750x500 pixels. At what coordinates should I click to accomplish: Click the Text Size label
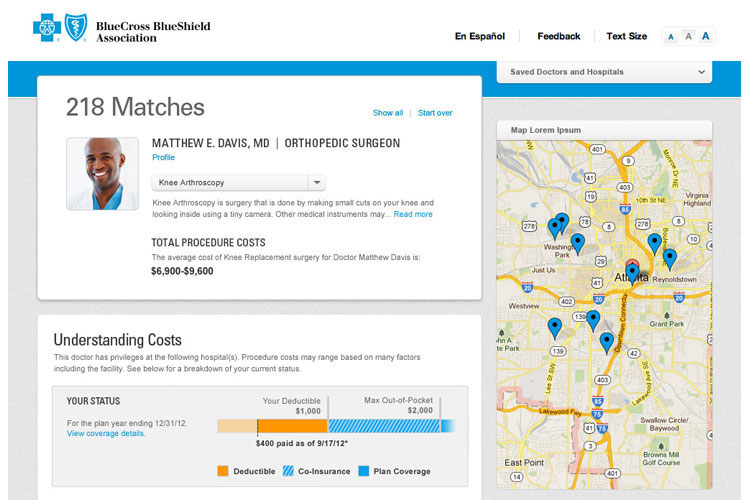pos(627,36)
